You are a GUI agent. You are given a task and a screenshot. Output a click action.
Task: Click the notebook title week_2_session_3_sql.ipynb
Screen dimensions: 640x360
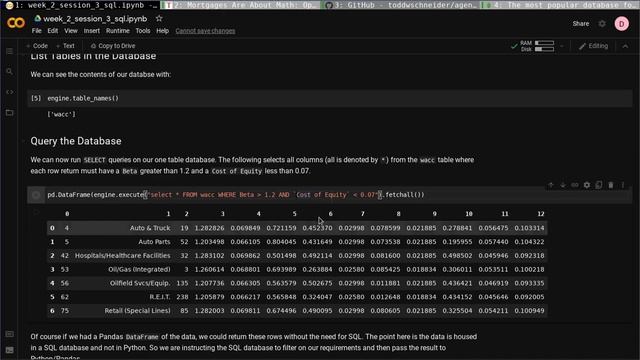95,19
